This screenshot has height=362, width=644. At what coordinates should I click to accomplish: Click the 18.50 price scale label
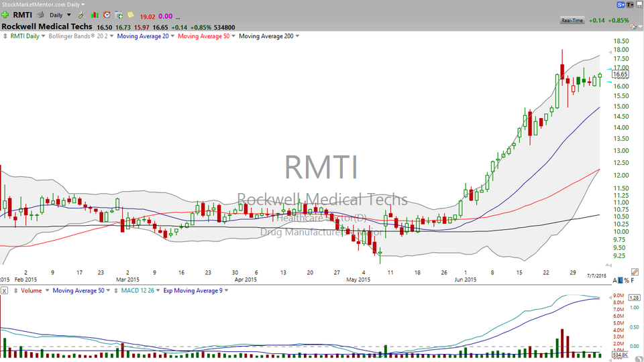[x=621, y=41]
